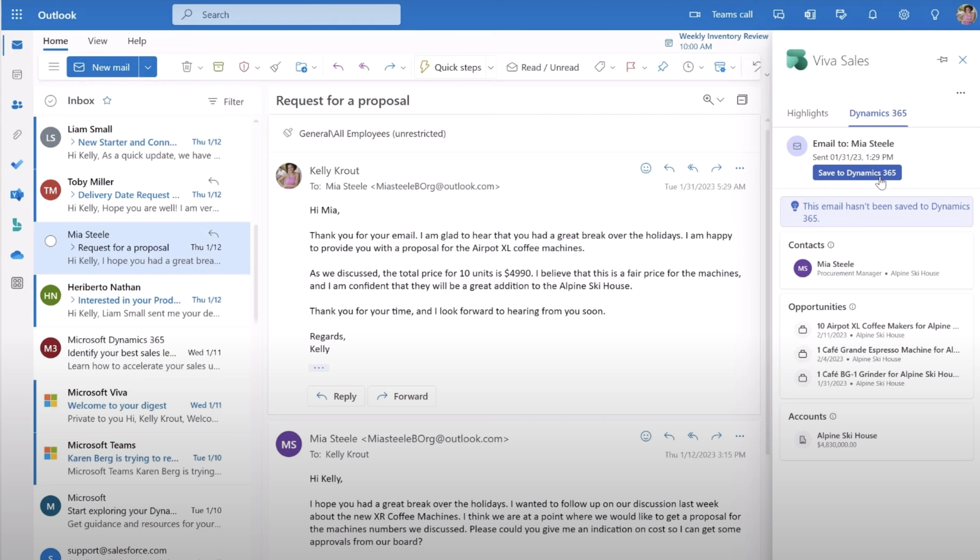
Task: Click Forward arrow in ribbon
Action: pyautogui.click(x=389, y=67)
